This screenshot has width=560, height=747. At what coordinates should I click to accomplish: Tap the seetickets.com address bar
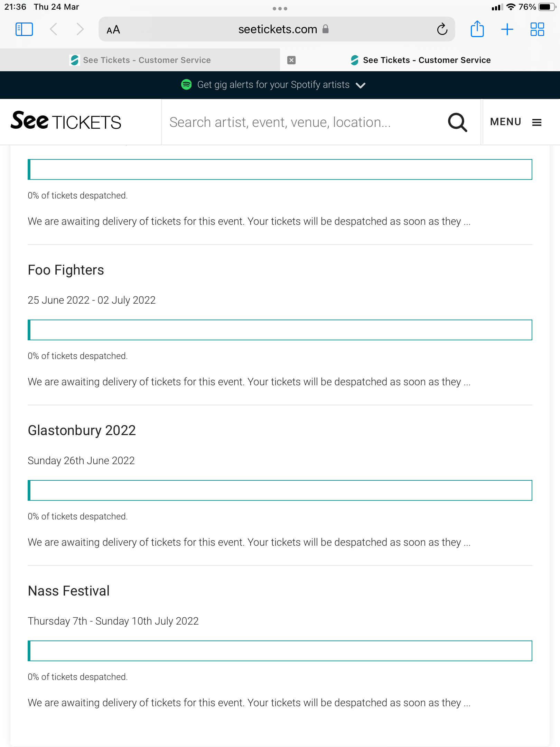(x=277, y=29)
